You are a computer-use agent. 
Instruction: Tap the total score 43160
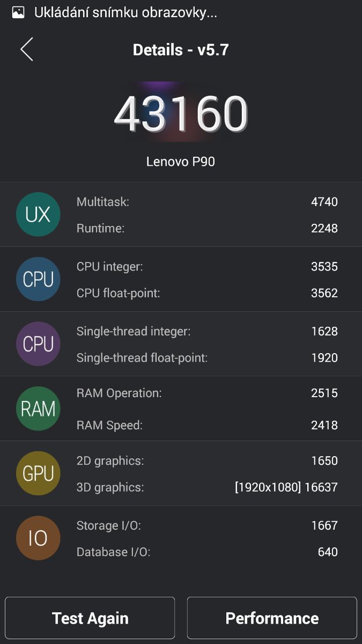[x=181, y=114]
